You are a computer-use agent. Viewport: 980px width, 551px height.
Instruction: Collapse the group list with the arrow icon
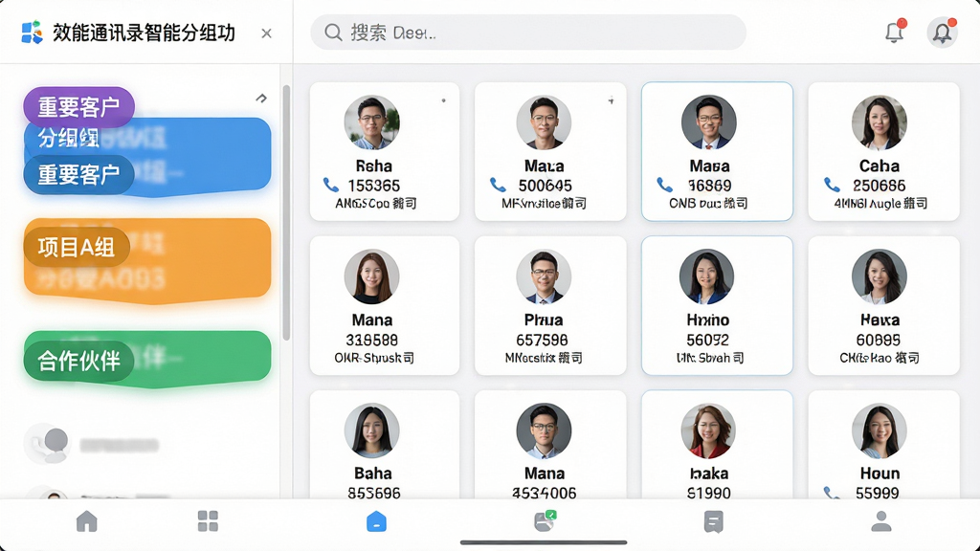click(x=261, y=99)
